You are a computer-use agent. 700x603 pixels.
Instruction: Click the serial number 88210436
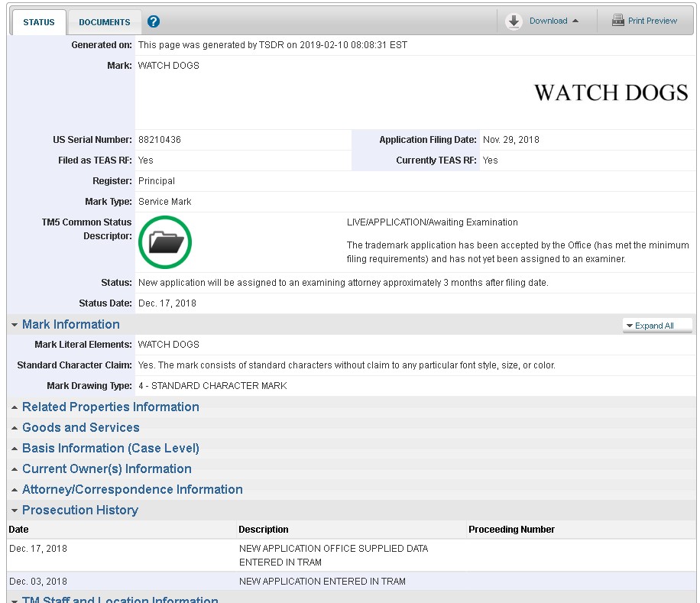160,140
